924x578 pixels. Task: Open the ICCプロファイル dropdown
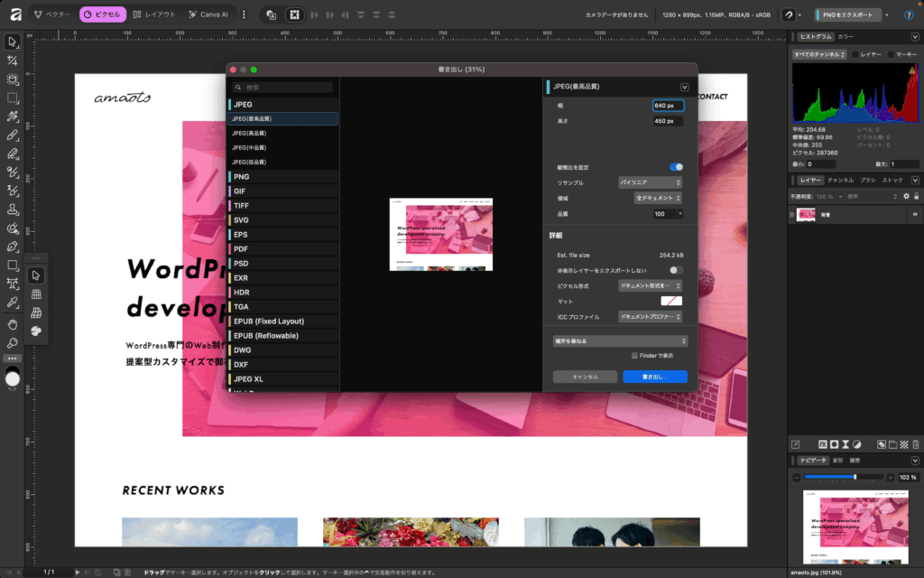650,318
